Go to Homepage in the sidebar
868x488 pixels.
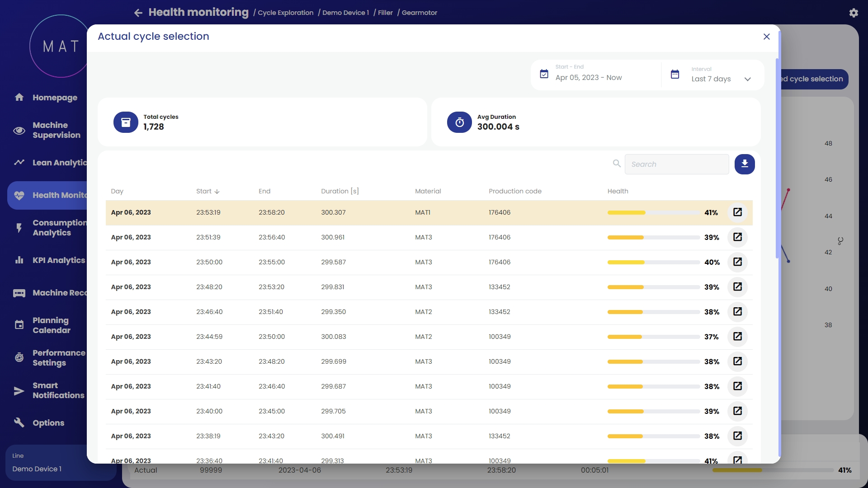pyautogui.click(x=54, y=98)
